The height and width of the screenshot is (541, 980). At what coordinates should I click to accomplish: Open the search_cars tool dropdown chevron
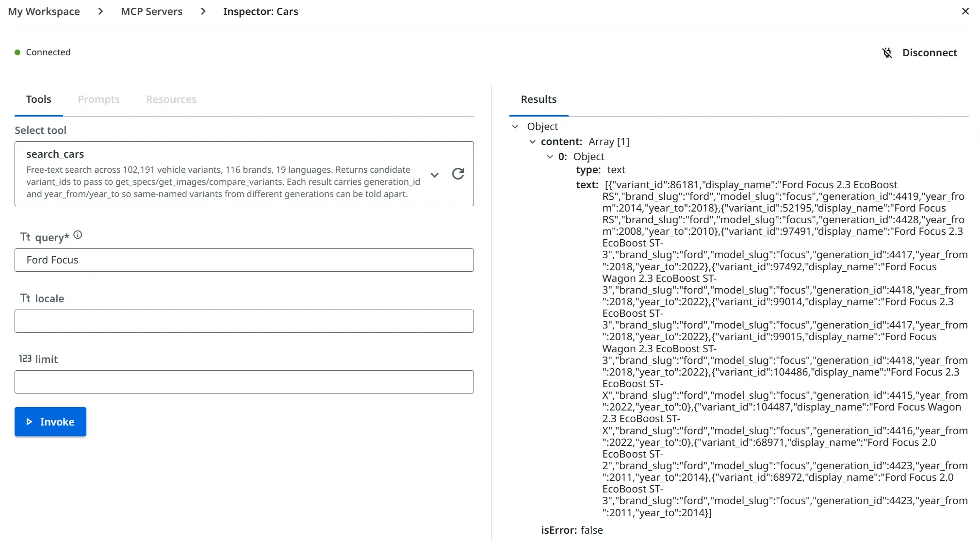pos(435,175)
